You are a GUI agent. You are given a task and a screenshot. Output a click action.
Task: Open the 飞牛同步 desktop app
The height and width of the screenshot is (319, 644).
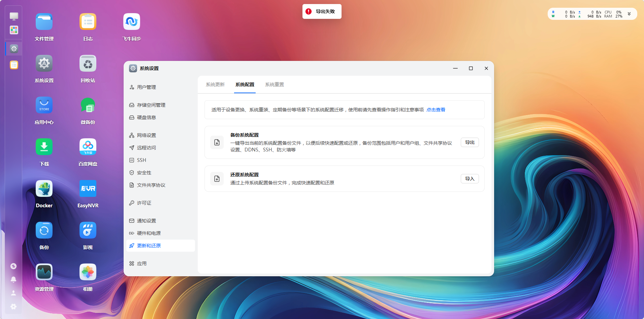132,22
